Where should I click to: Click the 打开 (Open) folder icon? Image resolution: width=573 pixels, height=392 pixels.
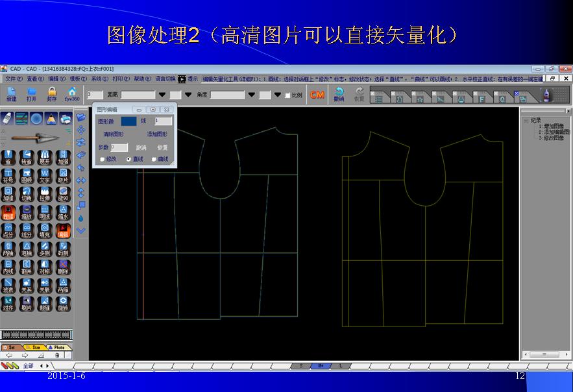pyautogui.click(x=31, y=95)
